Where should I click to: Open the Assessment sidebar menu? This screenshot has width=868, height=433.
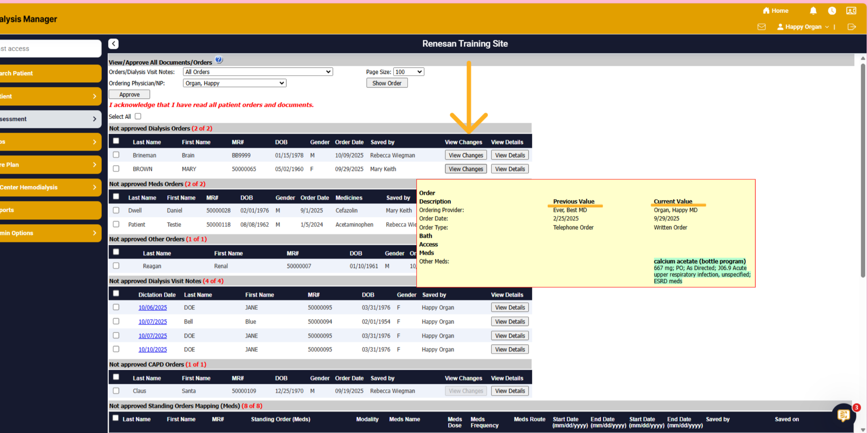[x=50, y=119]
